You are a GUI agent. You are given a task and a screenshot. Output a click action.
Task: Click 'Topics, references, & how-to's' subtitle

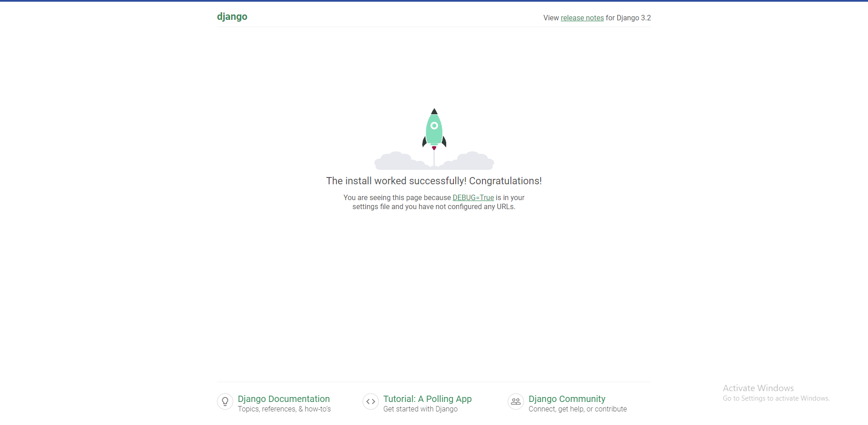pyautogui.click(x=284, y=409)
